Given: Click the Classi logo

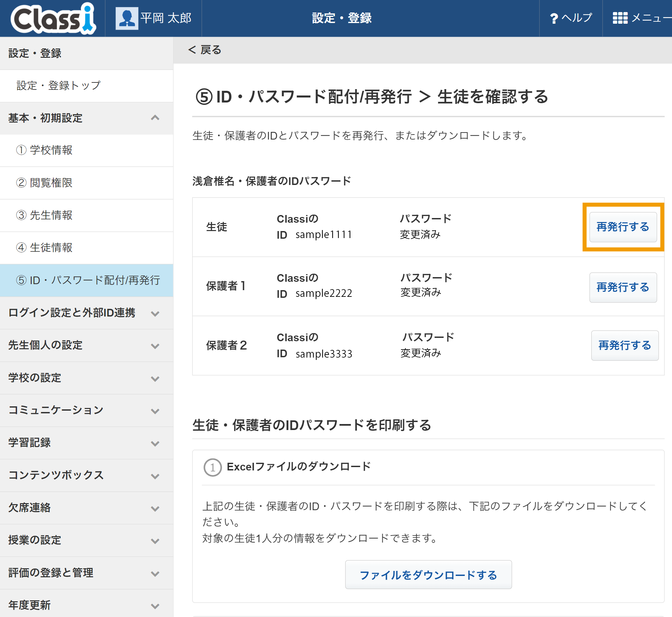Looking at the screenshot, I should [53, 18].
